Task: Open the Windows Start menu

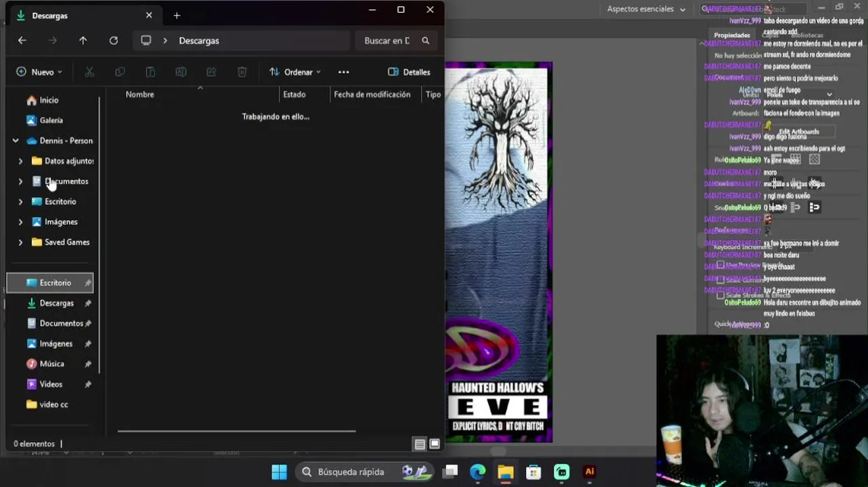Action: pos(279,472)
